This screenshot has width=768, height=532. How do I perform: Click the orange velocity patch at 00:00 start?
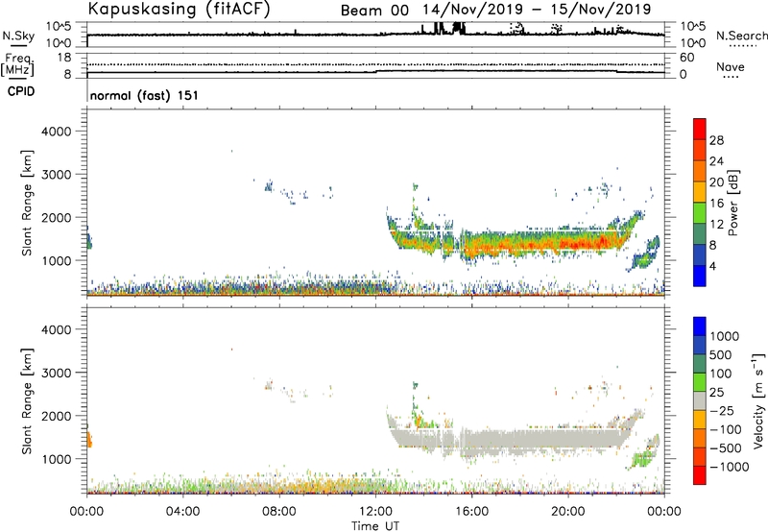pos(89,439)
